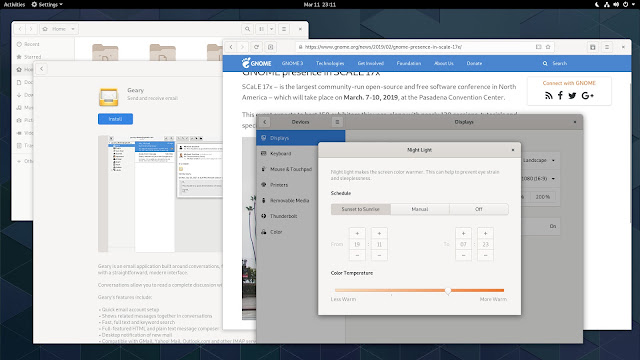Image resolution: width=640 pixels, height=360 pixels.
Task: Bookmark page with star icon
Action: point(548,47)
